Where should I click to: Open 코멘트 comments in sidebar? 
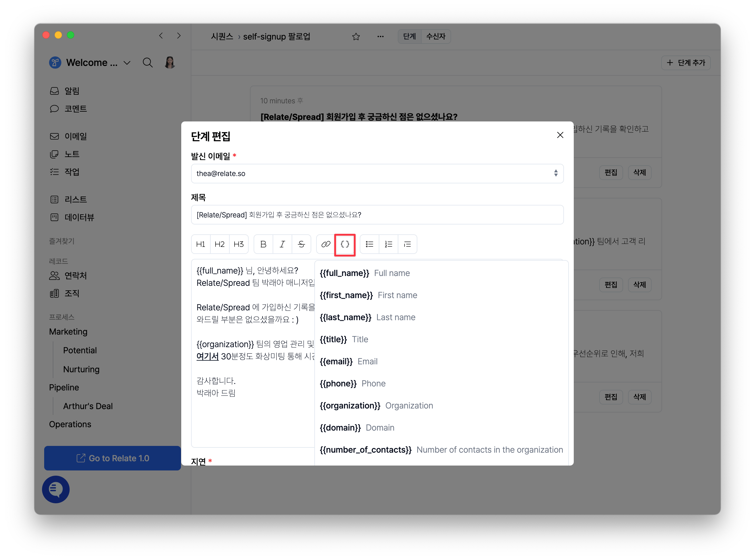pyautogui.click(x=68, y=109)
